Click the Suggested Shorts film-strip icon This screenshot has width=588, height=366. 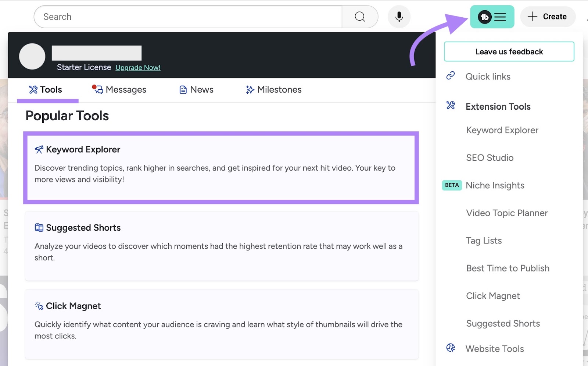(39, 227)
